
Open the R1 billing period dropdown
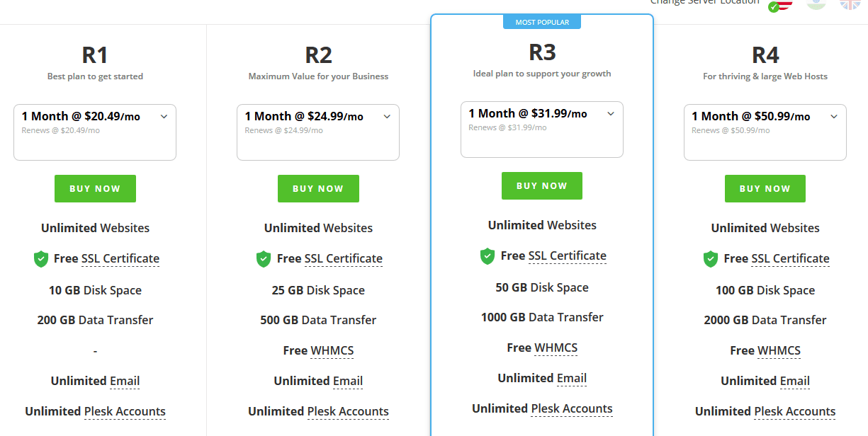pos(95,132)
